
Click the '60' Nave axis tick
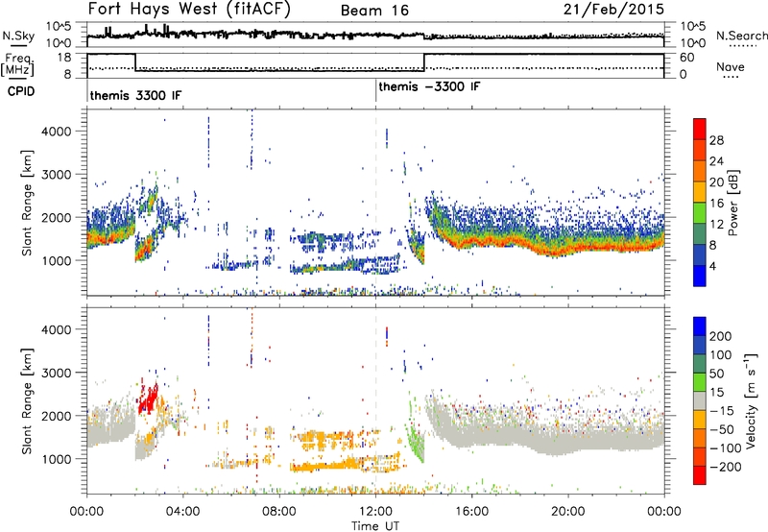tap(686, 58)
